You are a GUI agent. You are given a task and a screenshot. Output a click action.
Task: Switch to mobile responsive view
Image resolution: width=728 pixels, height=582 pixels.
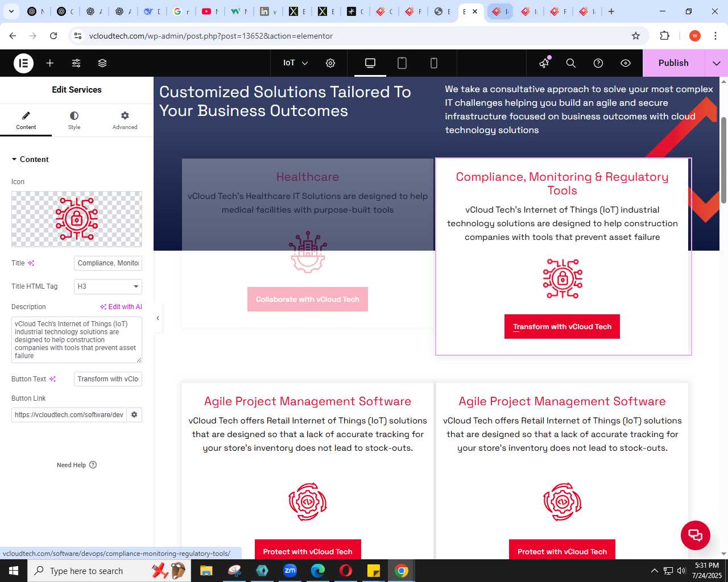click(x=434, y=63)
